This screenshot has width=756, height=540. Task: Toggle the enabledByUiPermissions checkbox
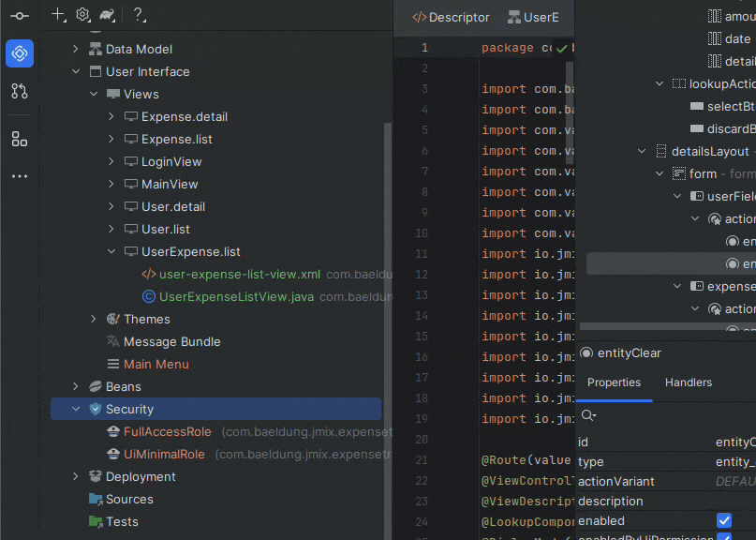pos(723,538)
